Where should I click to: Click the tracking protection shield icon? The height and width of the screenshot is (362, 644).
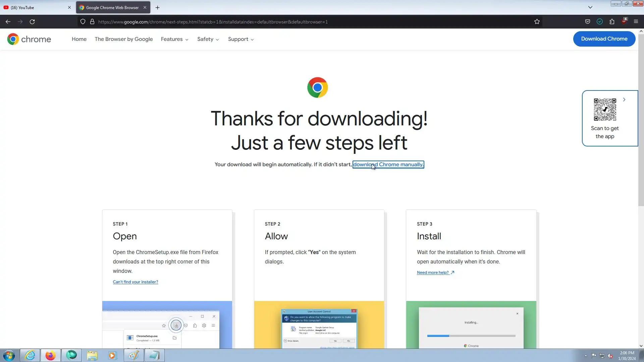pyautogui.click(x=83, y=22)
